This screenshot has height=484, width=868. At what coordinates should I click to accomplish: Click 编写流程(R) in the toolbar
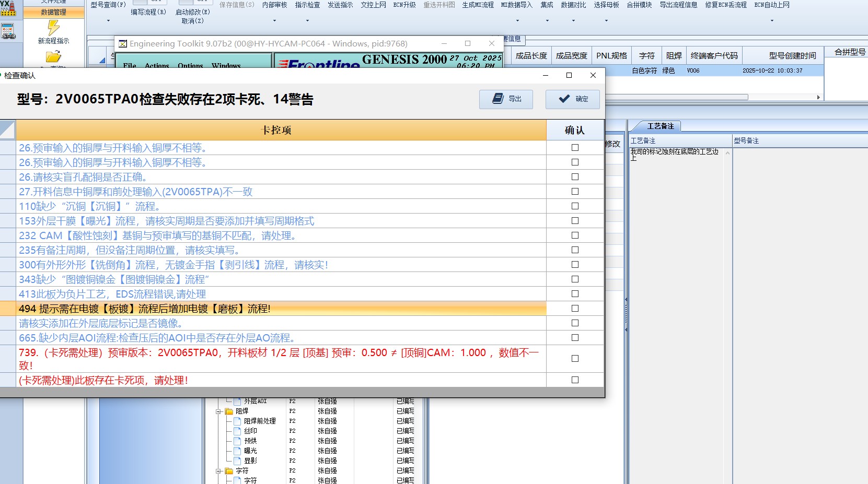[148, 11]
